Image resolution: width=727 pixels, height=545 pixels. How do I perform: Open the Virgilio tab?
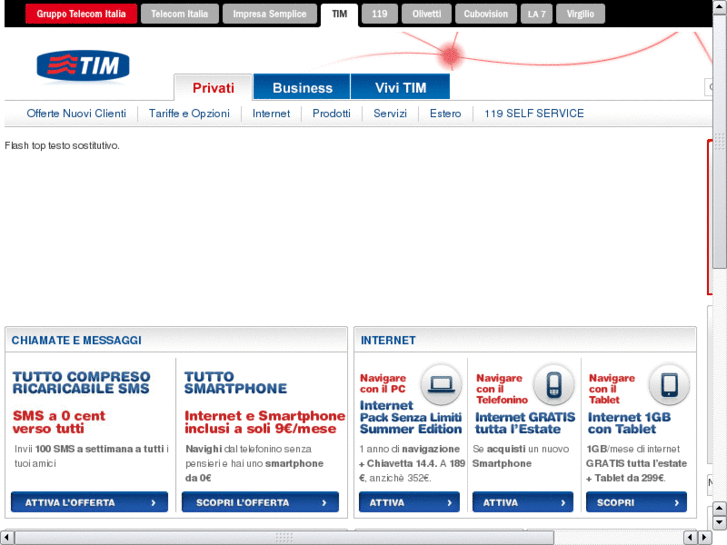(580, 14)
